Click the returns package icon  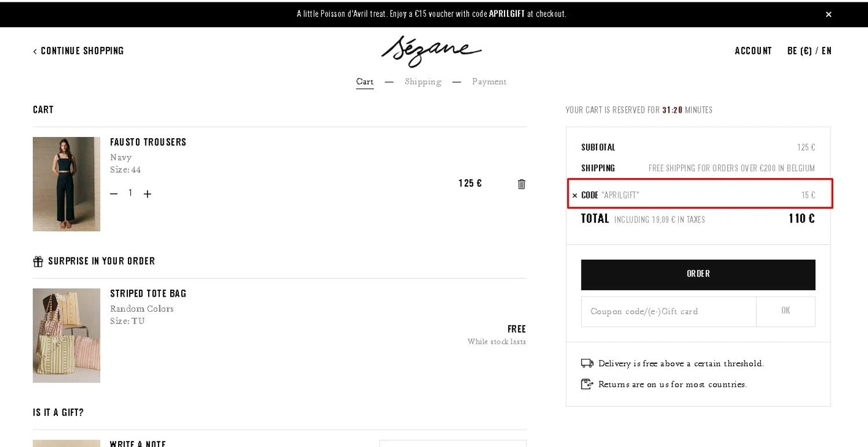[x=587, y=384]
